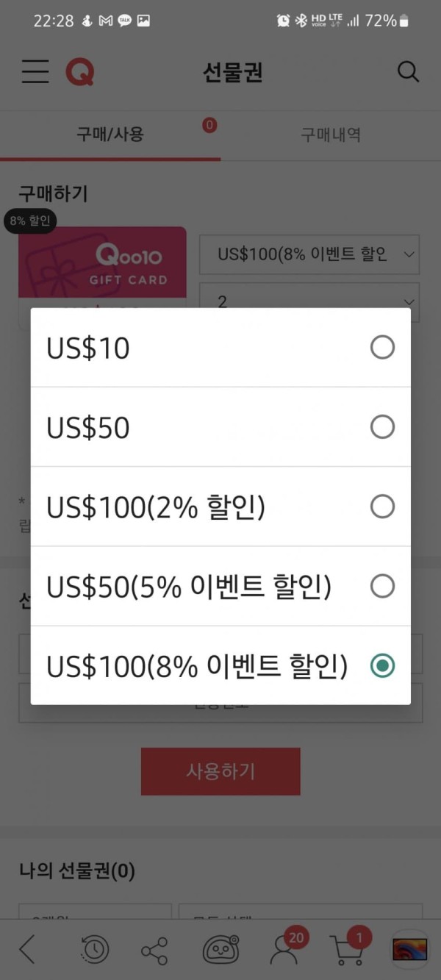
Task: Expand the quantity dropdown showing 2
Action: pyautogui.click(x=309, y=298)
